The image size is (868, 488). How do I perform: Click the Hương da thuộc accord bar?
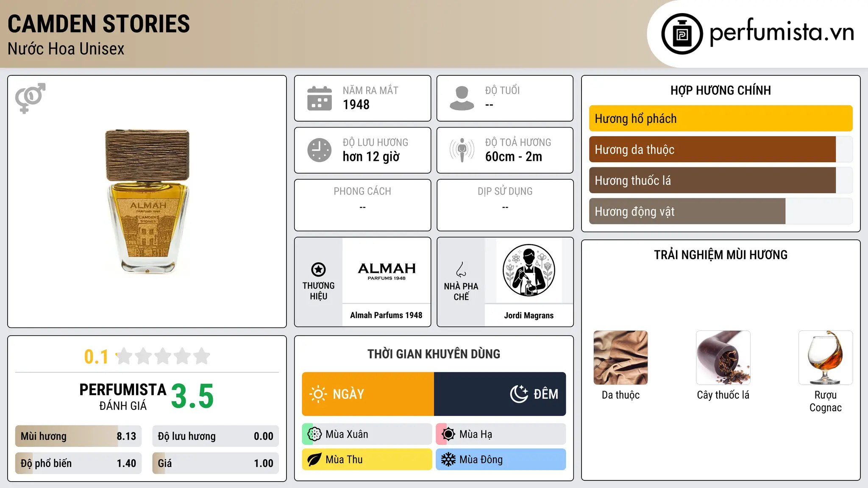click(721, 150)
